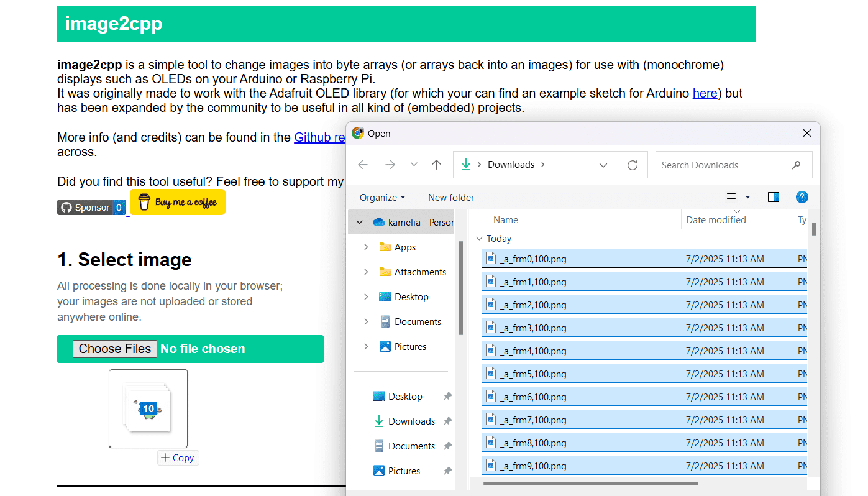Open the Help question mark icon
This screenshot has height=496, width=868.
coord(802,197)
